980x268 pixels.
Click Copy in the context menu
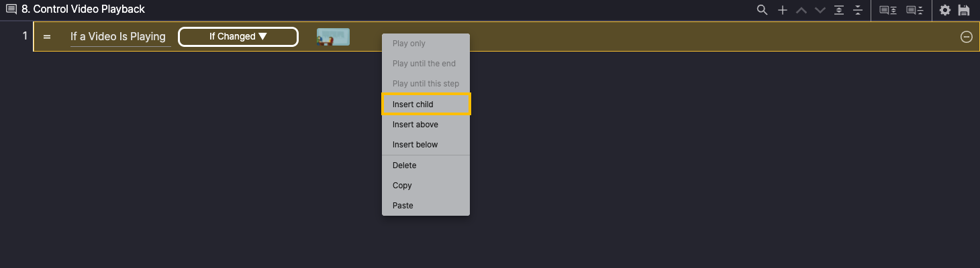[x=426, y=186]
